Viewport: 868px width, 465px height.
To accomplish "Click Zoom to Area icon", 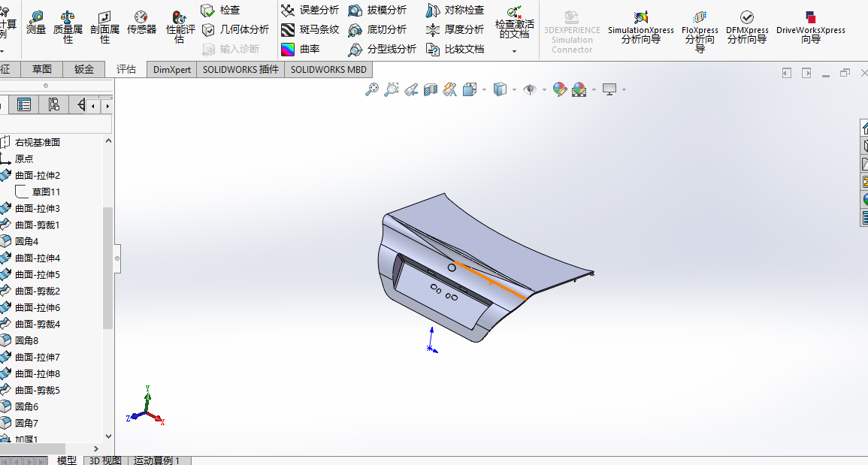I will (x=392, y=89).
